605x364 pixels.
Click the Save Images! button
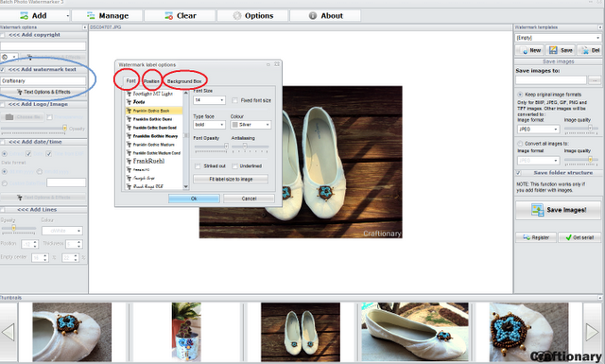point(559,210)
